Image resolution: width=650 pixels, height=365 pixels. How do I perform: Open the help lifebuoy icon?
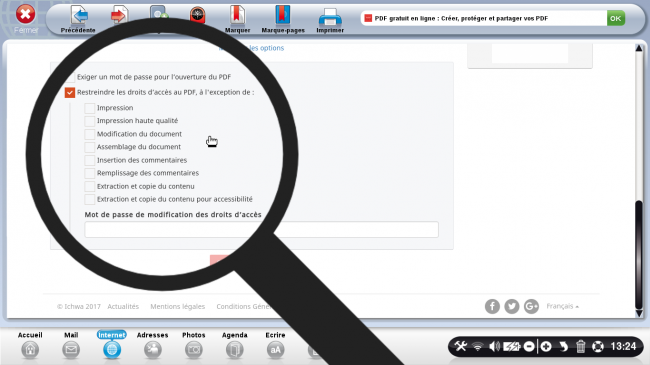[x=598, y=346]
